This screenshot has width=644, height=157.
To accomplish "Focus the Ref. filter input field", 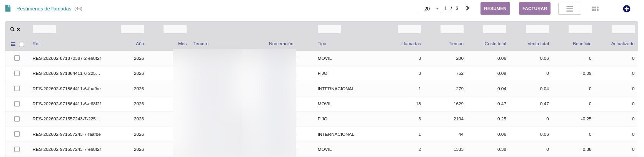I will 44,29.
